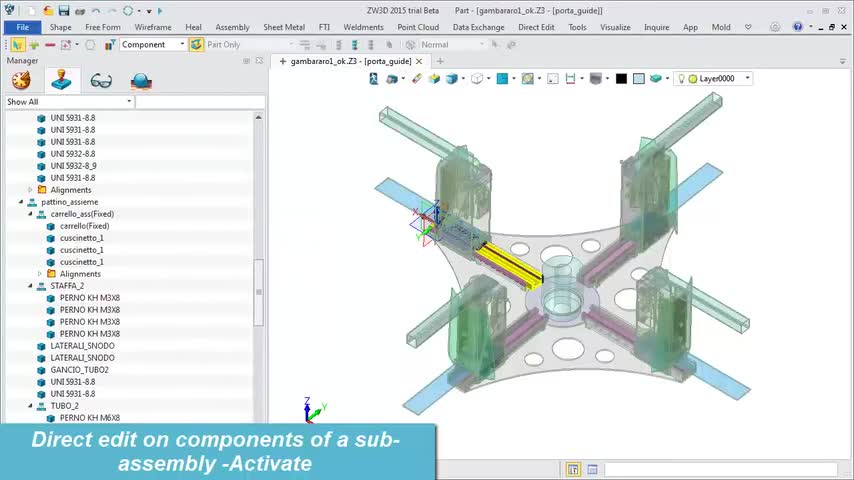Undo the last action
The image size is (854, 480).
click(x=96, y=11)
